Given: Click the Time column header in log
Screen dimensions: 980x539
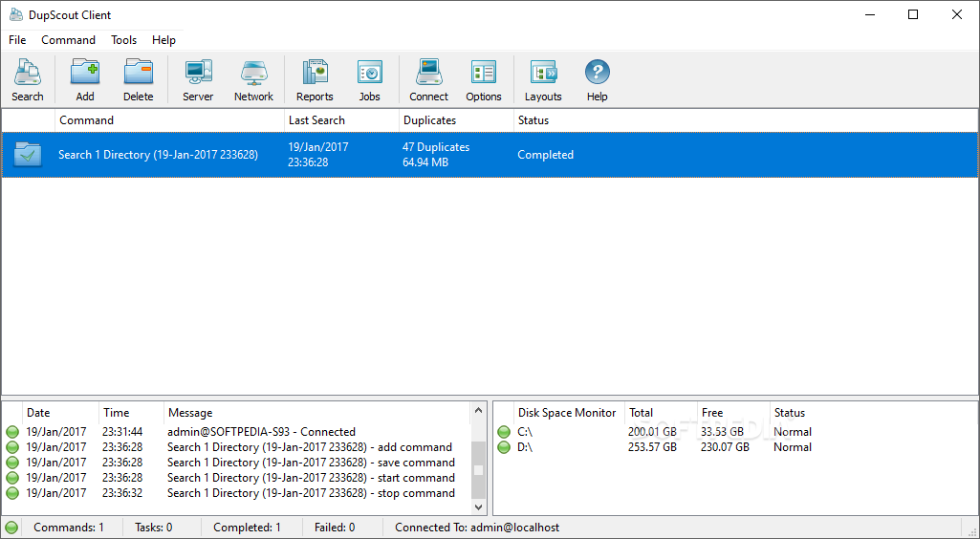Looking at the screenshot, I should 131,413.
